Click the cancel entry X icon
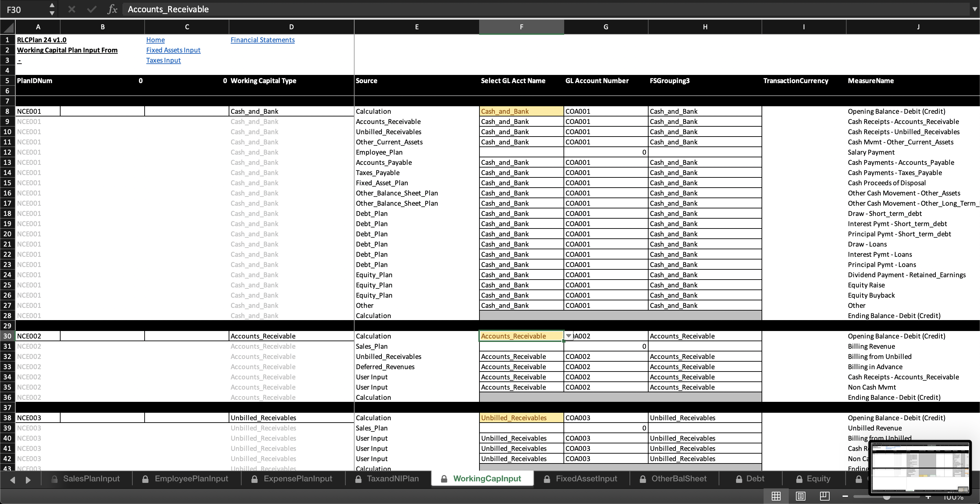 point(71,9)
